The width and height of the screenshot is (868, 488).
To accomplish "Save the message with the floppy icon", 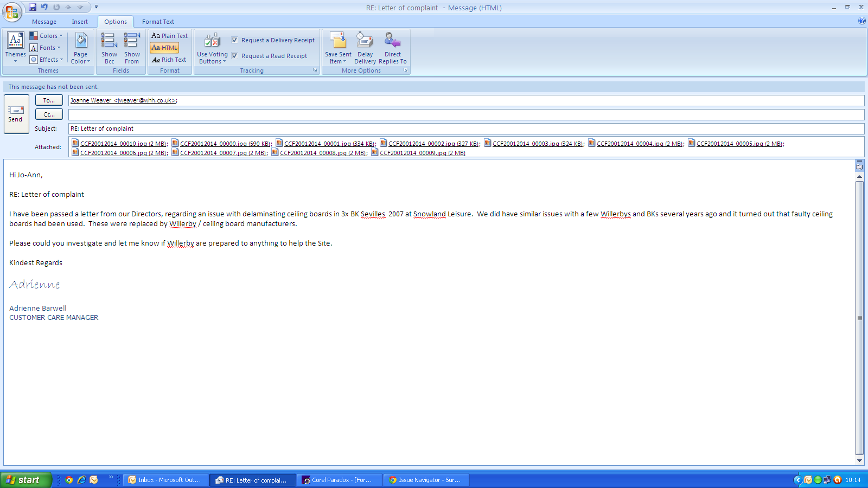I will pyautogui.click(x=33, y=7).
